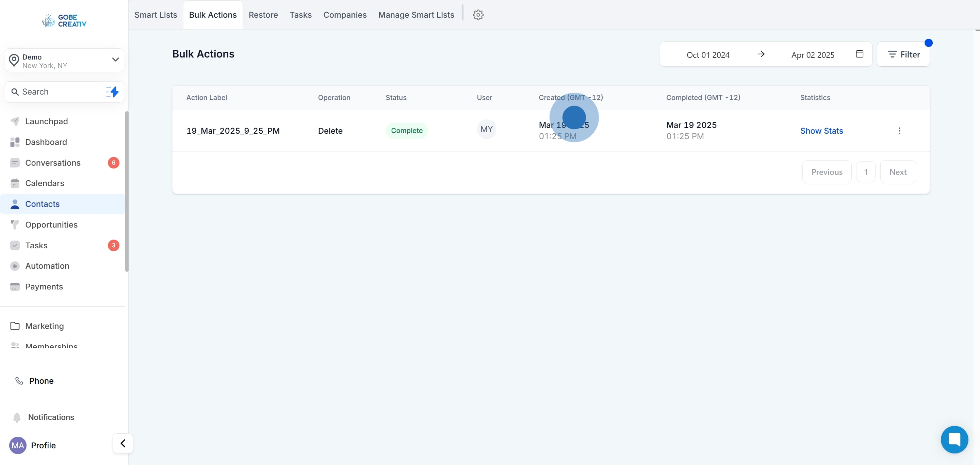Click the lightning bolt quick actions icon
Viewport: 980px width, 465px height.
pyautogui.click(x=113, y=92)
